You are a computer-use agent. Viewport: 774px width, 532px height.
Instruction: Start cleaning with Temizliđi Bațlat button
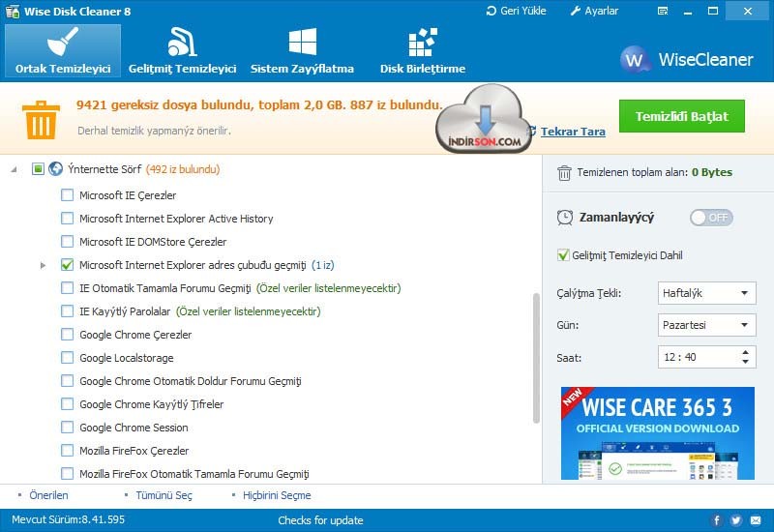pyautogui.click(x=682, y=116)
